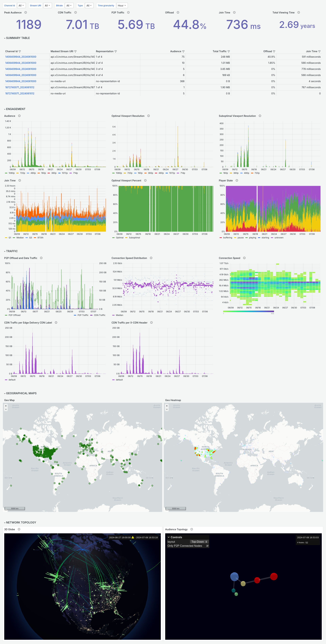
Task: Filter the Channel Id column
Action: pos(20,52)
